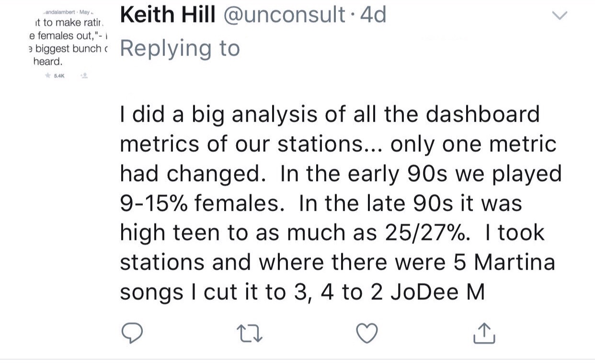Viewport: 595px width, 364px height.
Task: Expand tweet options chevron at top right
Action: [x=560, y=15]
